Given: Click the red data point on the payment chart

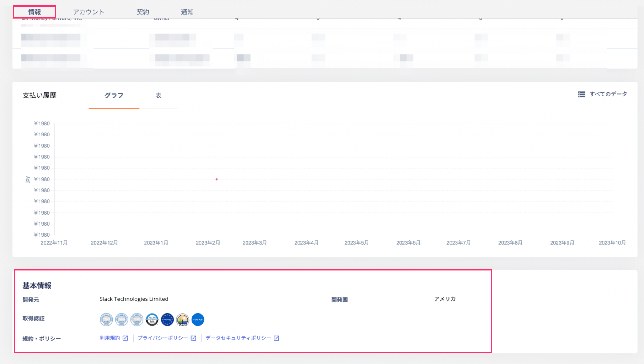Looking at the screenshot, I should (216, 179).
